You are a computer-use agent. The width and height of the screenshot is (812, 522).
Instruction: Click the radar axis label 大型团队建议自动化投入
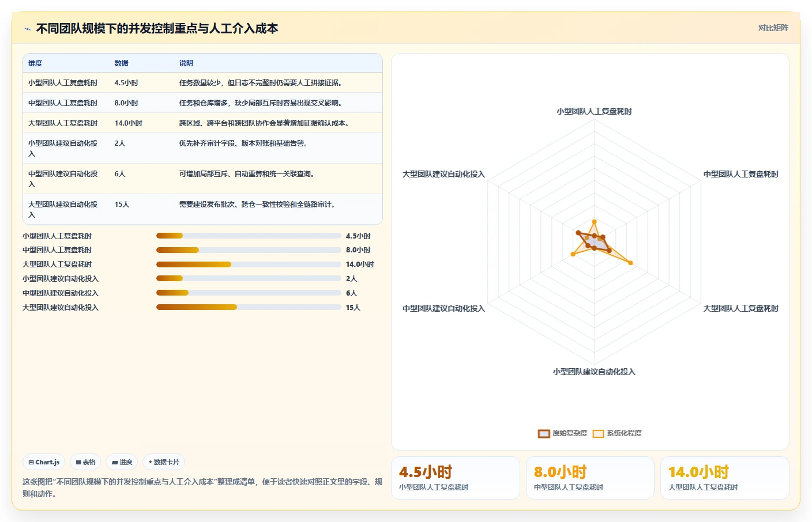tap(443, 174)
